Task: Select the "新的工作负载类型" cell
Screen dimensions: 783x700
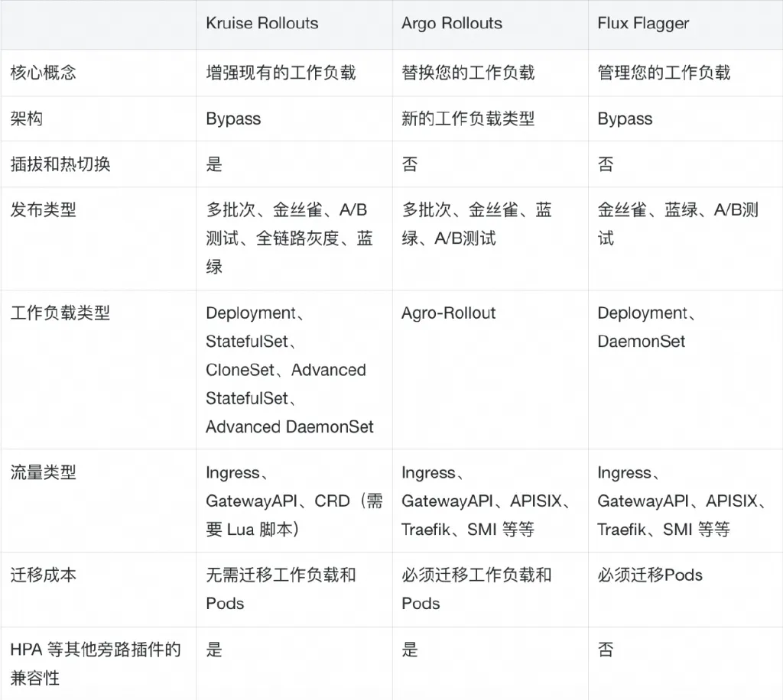Action: 468,118
